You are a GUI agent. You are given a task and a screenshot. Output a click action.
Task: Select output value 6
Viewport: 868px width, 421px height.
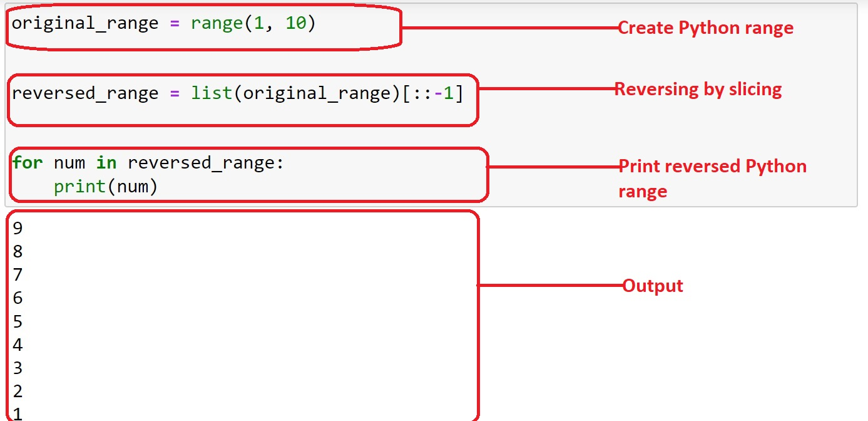(18, 298)
